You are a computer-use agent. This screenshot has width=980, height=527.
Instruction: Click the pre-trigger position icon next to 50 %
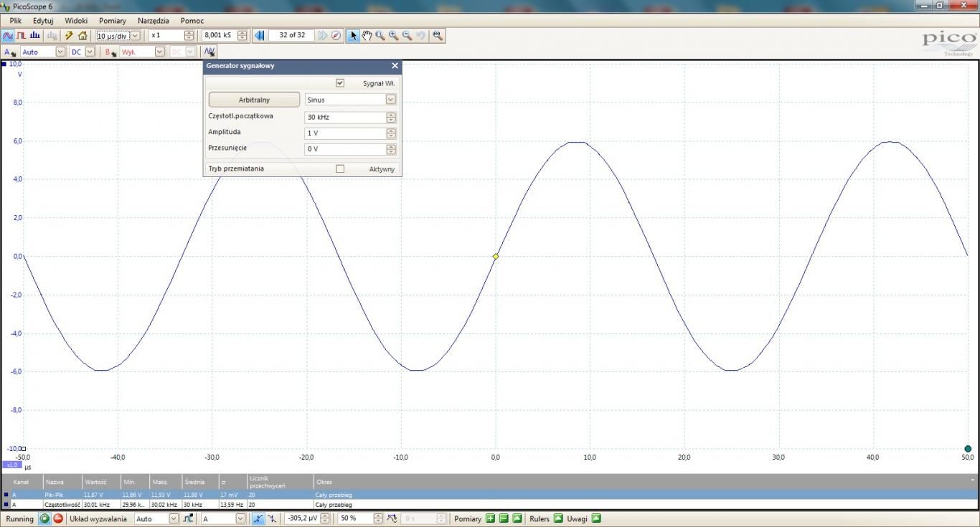tap(392, 518)
